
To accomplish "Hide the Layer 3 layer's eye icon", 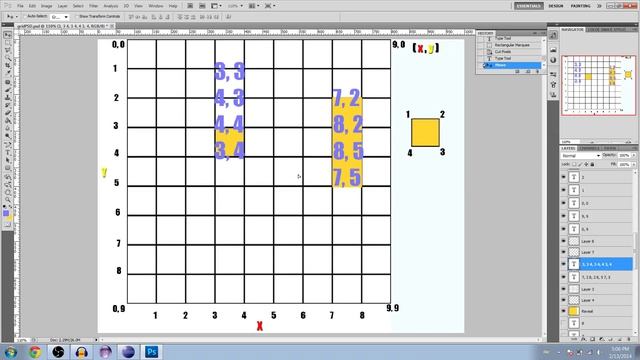I will point(564,289).
